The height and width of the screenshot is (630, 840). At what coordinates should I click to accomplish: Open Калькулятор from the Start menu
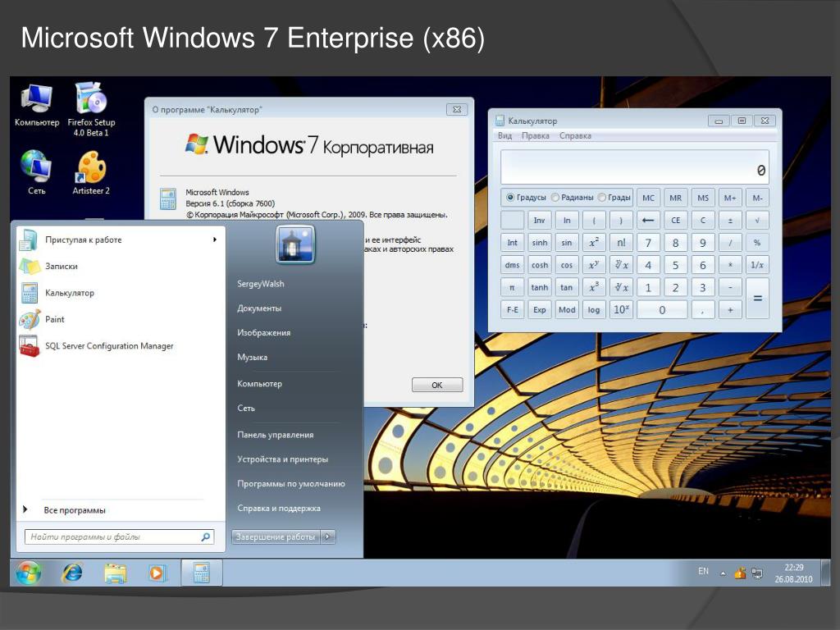click(x=121, y=293)
